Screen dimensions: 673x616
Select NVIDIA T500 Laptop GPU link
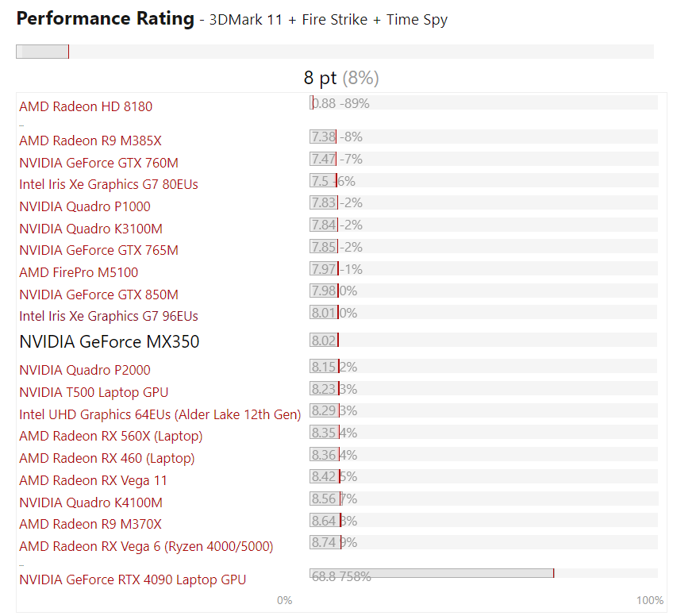pos(94,392)
